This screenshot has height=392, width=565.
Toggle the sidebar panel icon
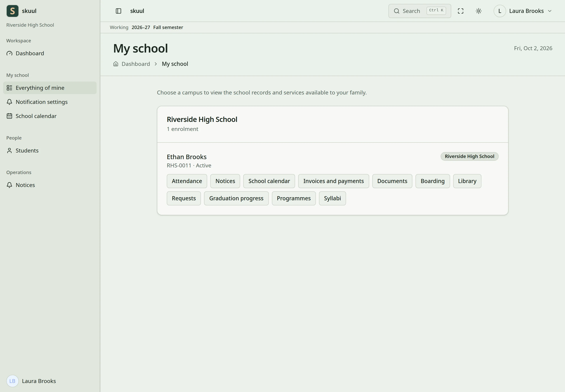[x=118, y=11]
